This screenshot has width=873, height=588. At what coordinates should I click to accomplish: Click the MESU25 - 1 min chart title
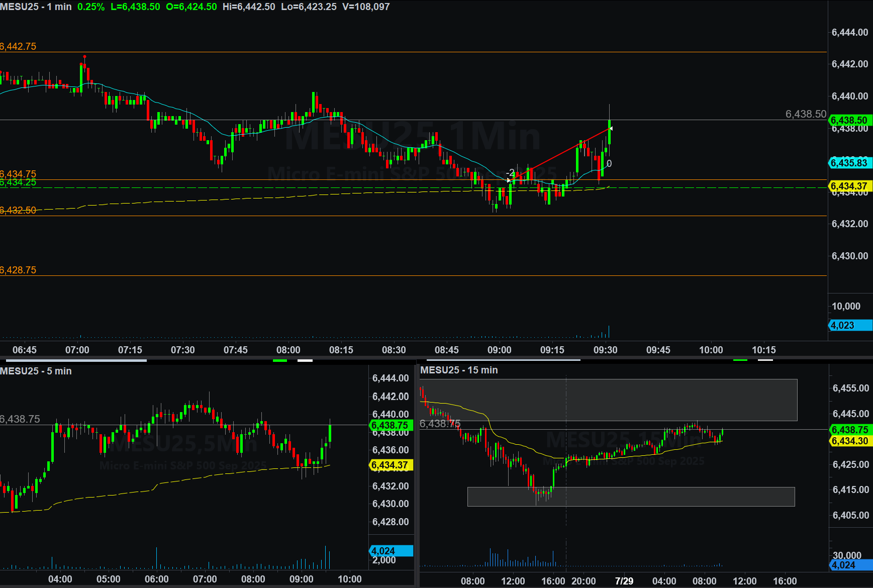coord(36,7)
